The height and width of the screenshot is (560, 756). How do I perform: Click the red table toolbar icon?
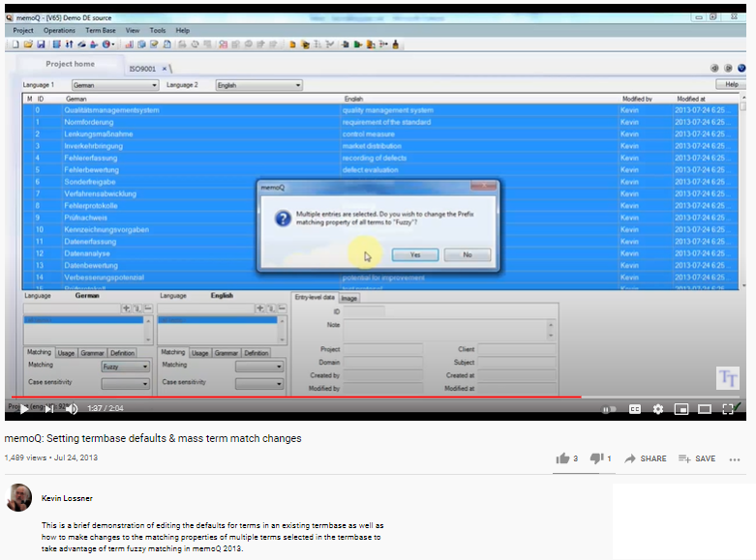[x=223, y=44]
